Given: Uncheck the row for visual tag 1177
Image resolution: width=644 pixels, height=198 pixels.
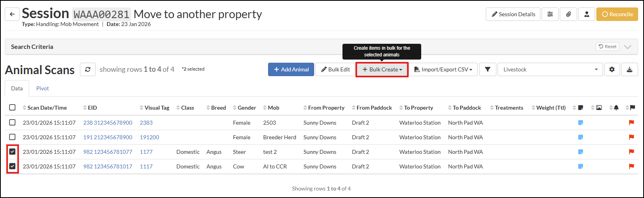Looking at the screenshot, I should point(13,152).
